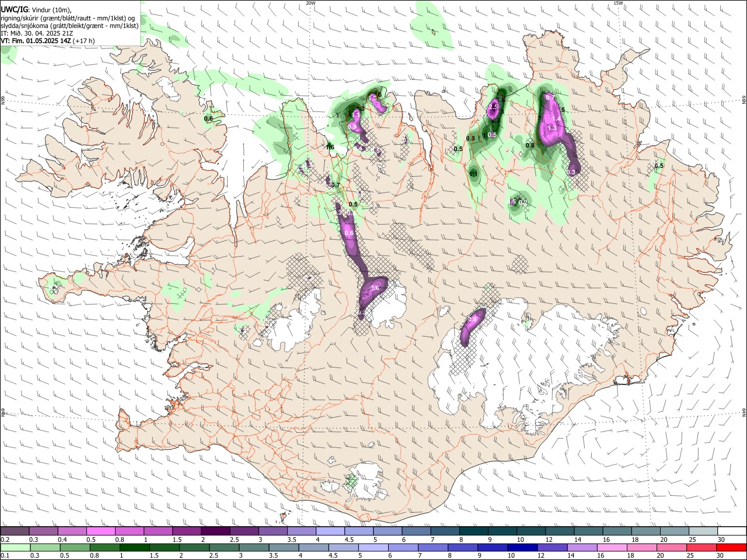Viewport: 747px width, 560px height.
Task: Click the light lavender 4 snow legend swatch
Action: 330,531
